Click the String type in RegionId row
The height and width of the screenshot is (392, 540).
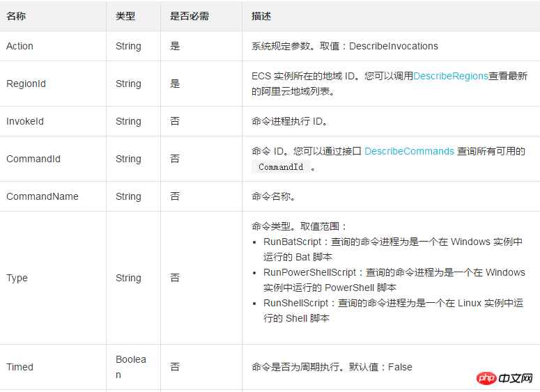click(x=128, y=84)
